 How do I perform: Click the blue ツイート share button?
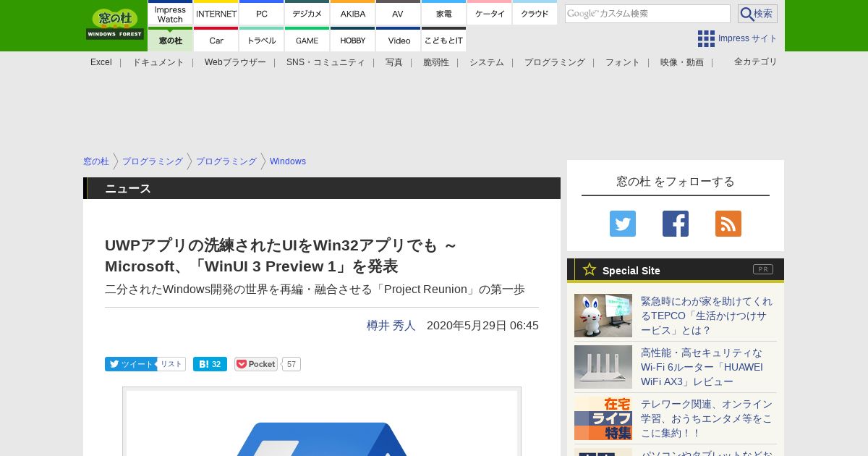click(131, 364)
